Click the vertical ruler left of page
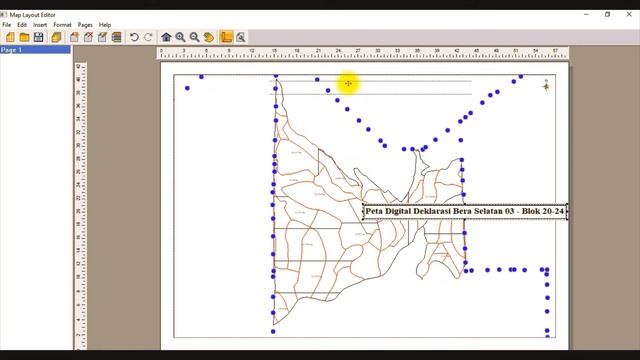 point(80,206)
